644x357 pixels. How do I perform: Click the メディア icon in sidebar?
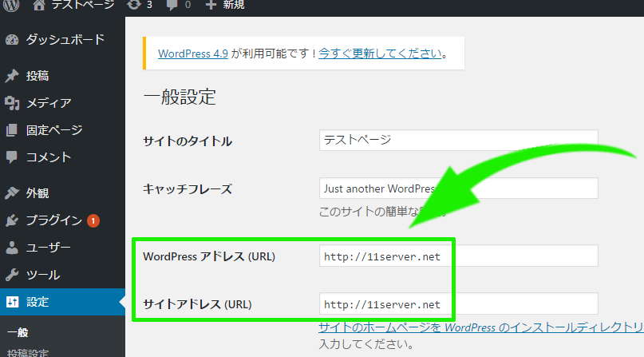[12, 103]
